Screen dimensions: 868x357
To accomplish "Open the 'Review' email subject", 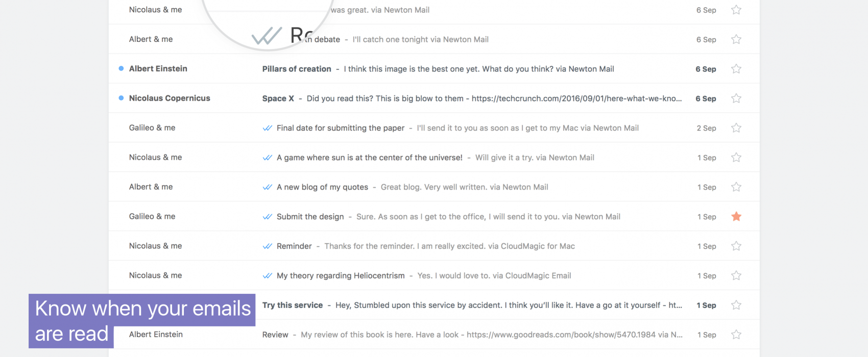I will (275, 335).
